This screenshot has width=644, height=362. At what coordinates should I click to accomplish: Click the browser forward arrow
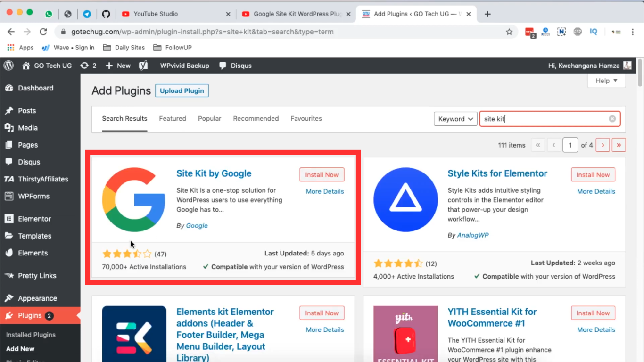[x=27, y=32]
